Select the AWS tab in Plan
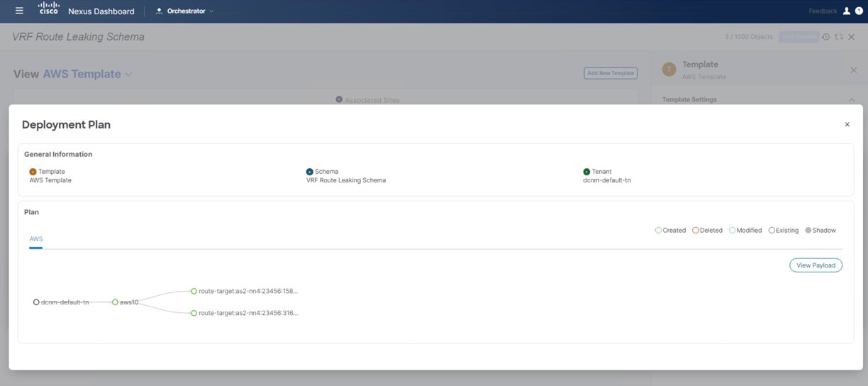The width and height of the screenshot is (868, 386). click(x=36, y=239)
